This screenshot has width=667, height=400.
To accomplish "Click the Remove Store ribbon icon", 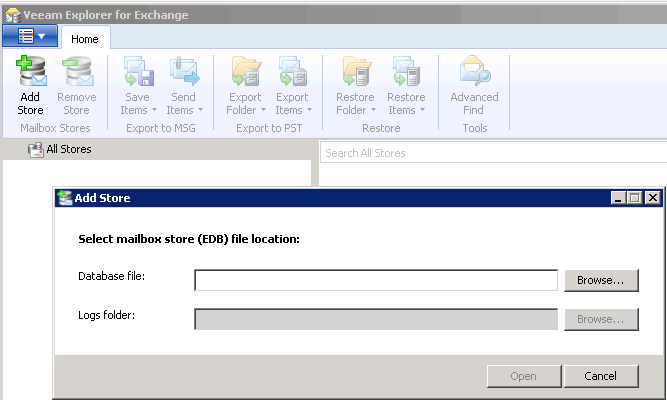I will 77,71.
